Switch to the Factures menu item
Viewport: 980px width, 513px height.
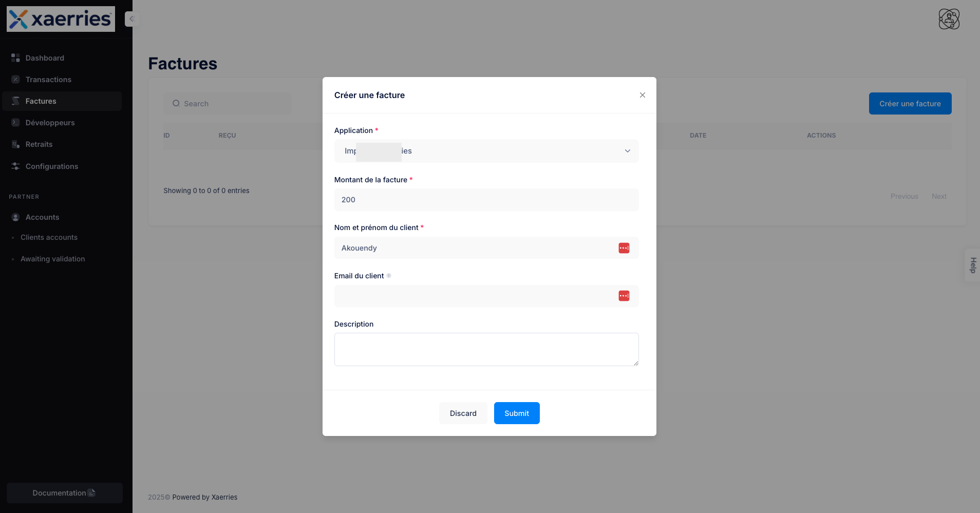(x=42, y=101)
